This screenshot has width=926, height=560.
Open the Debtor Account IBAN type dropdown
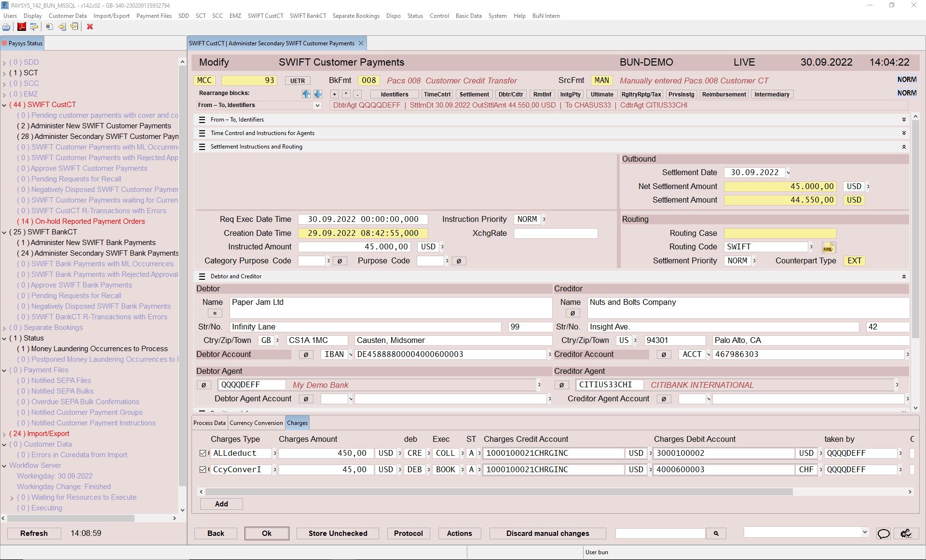pos(351,355)
